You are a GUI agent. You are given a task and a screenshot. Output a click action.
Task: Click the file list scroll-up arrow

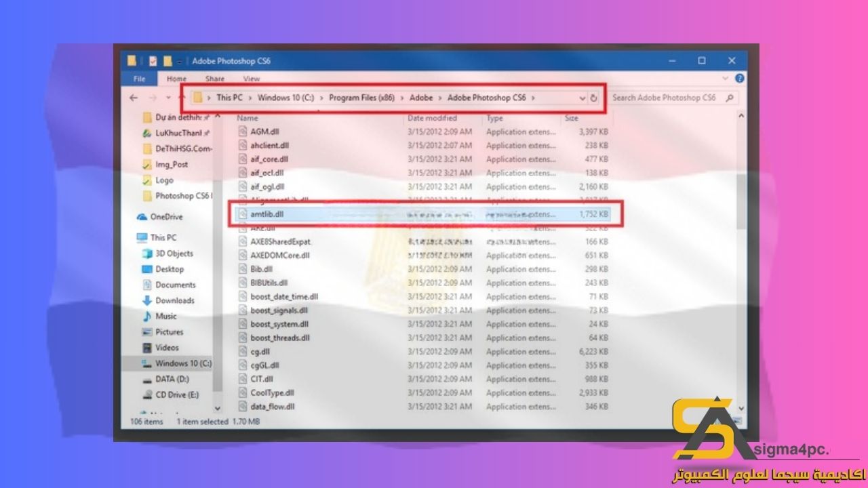tap(740, 117)
